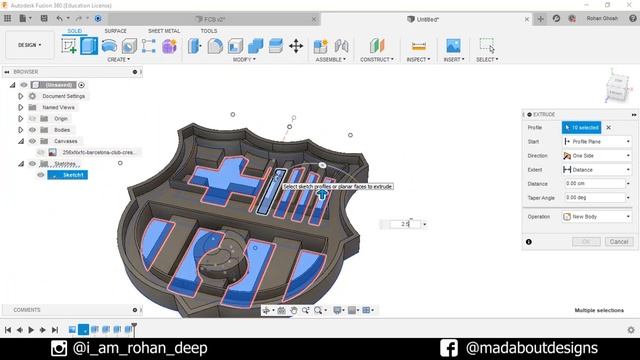Screen dimensions: 640x360
Task: Click the Save icon
Action: coord(44,18)
